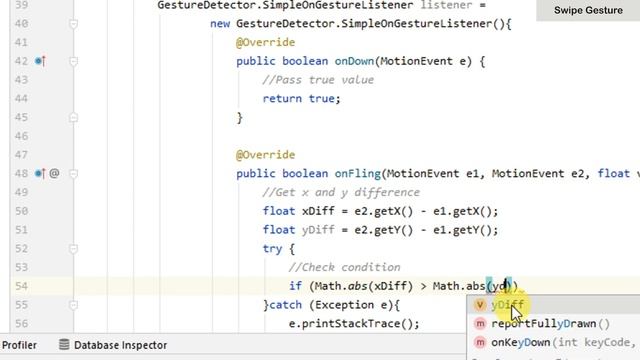This screenshot has width=640, height=360.
Task: Click the onDown method name
Action: tap(354, 61)
